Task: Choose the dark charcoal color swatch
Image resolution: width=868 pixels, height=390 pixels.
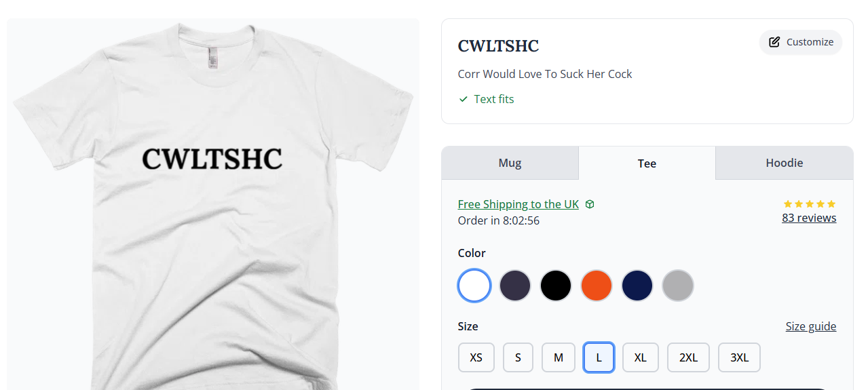Action: pyautogui.click(x=515, y=286)
